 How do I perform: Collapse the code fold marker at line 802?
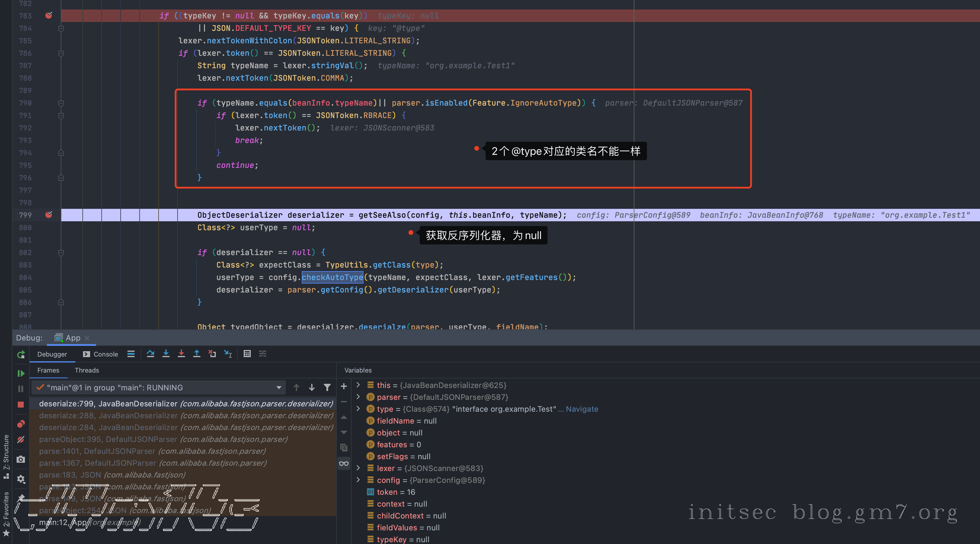61,252
